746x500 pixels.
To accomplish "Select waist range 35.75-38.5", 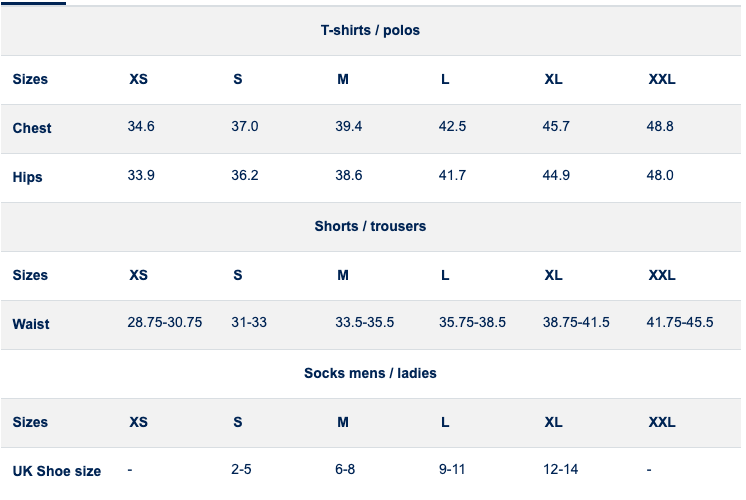I will (x=472, y=323).
